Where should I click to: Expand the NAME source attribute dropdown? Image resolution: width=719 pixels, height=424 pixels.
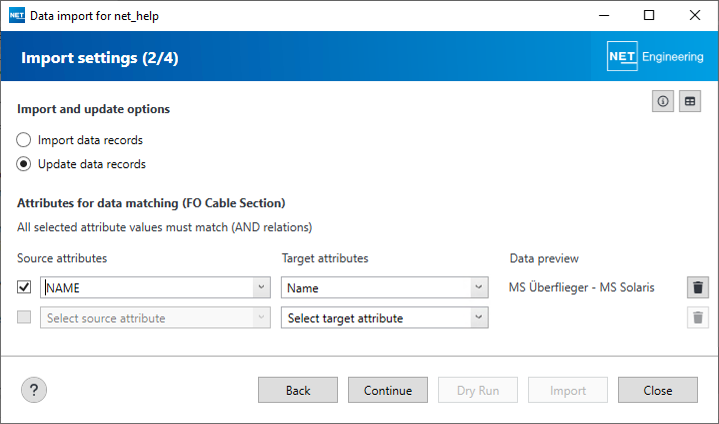tap(261, 288)
